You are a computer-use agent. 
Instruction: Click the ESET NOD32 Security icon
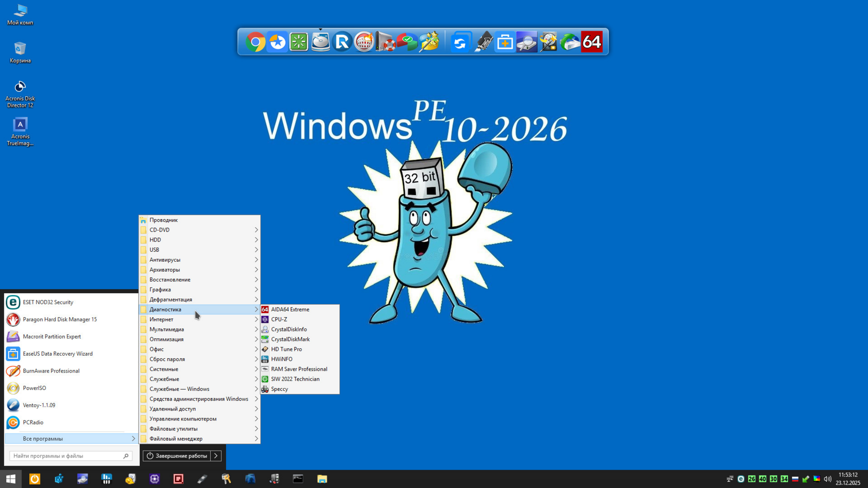(13, 302)
